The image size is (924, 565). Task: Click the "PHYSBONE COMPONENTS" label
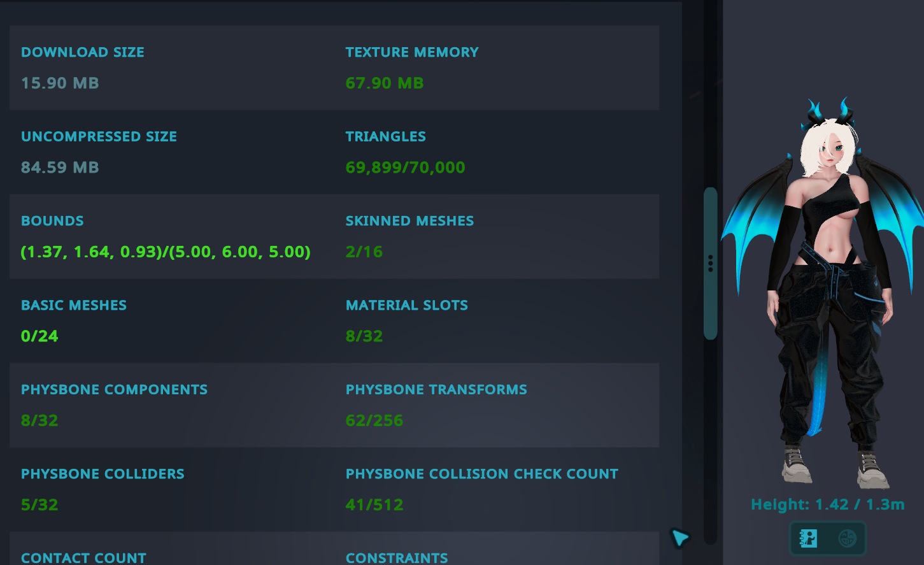tap(115, 390)
